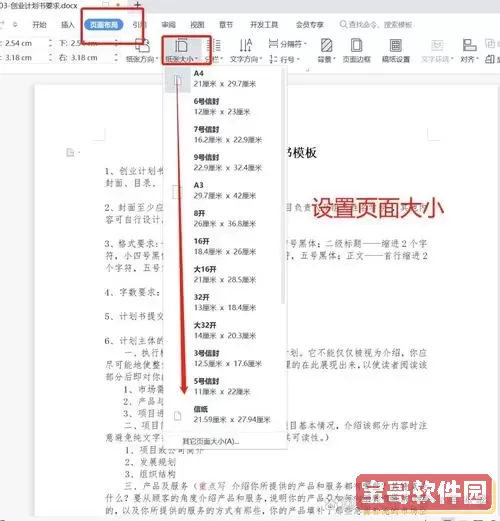
Task: Switch to the 视图 tab
Action: (197, 24)
